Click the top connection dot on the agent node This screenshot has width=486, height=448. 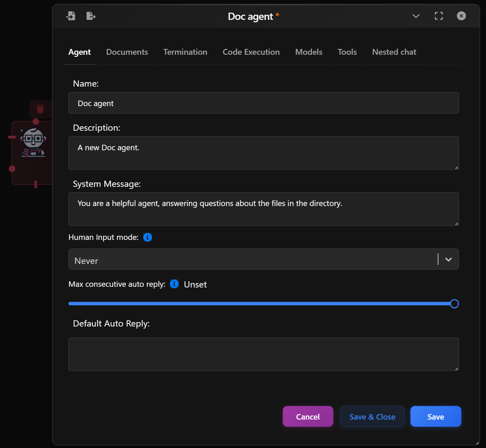coord(36,121)
